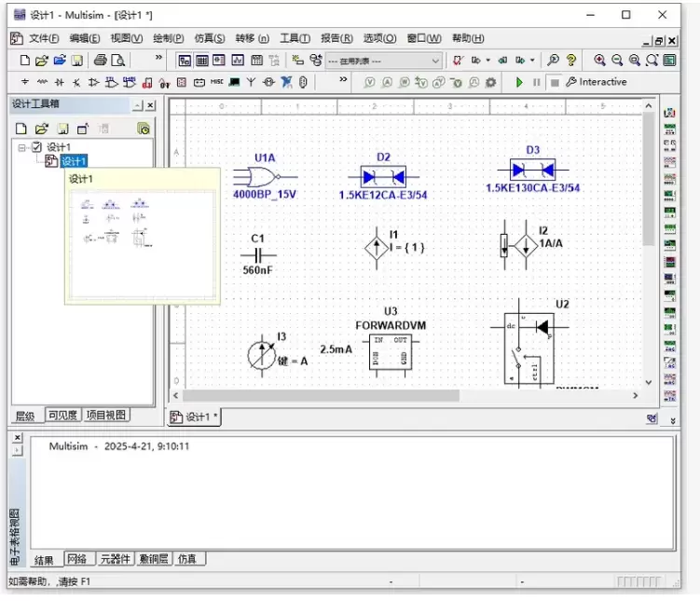Screen dimensions: 700x601
Task: Select the selected 设计1 sheet in tree
Action: tap(74, 161)
